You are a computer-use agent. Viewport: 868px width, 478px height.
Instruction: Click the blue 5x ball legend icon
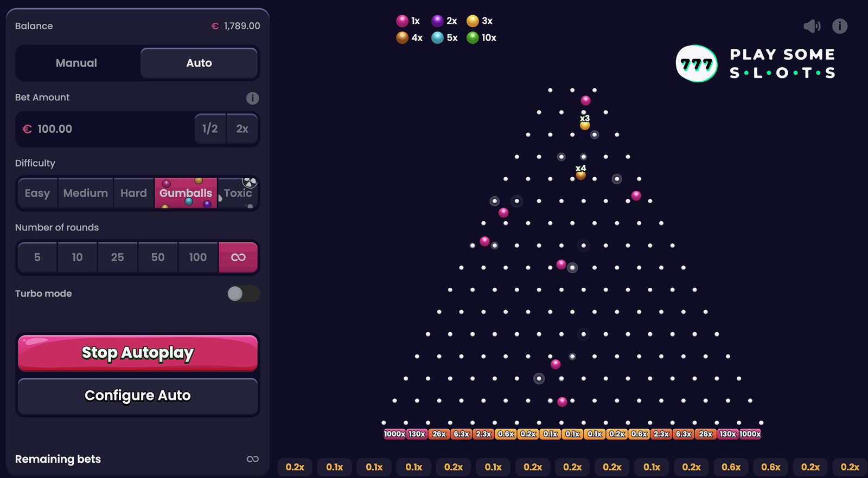pos(437,37)
